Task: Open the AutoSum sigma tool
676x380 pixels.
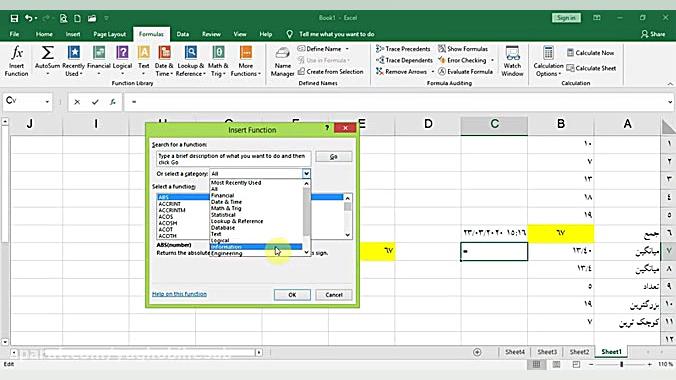Action: (47, 61)
